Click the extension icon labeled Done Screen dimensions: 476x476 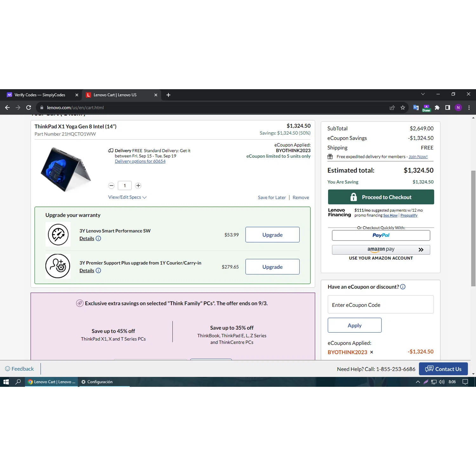point(426,108)
